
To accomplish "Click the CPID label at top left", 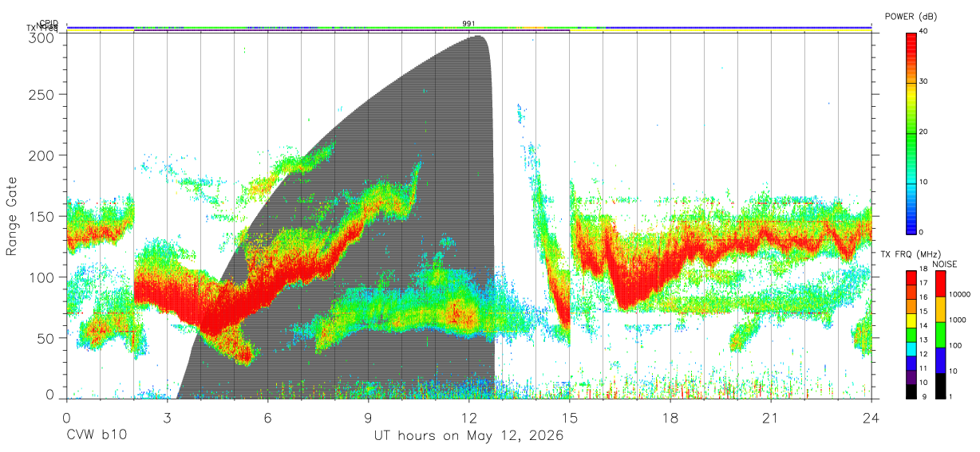I will [x=49, y=23].
